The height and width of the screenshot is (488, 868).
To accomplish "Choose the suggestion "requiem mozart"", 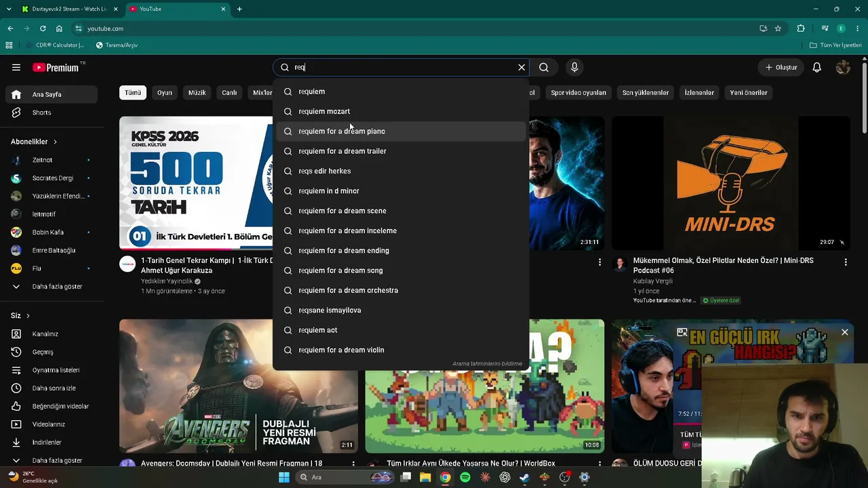I will click(x=401, y=111).
